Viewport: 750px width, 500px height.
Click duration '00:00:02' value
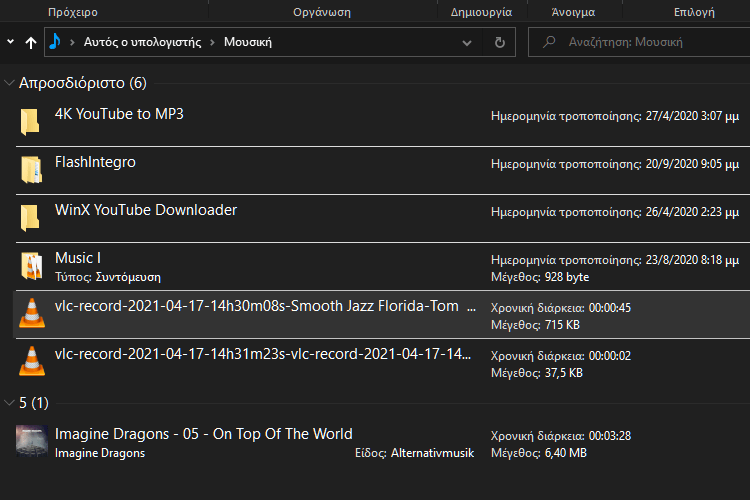click(610, 356)
